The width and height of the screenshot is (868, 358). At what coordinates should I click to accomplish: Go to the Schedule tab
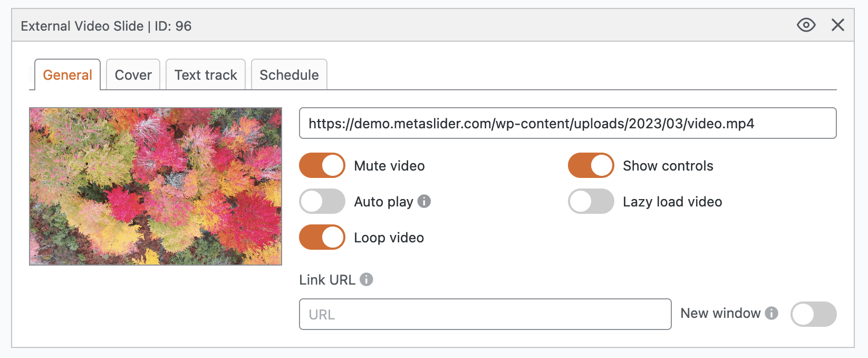coord(289,75)
